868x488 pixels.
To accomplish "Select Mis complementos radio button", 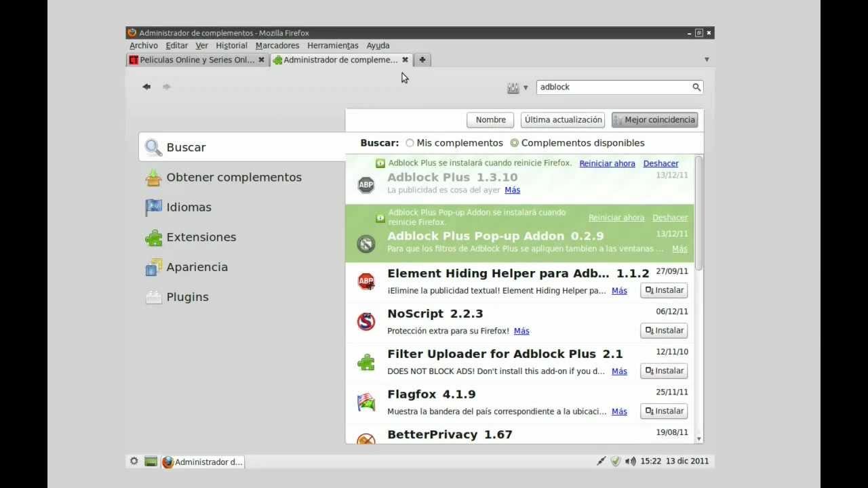I will 410,143.
